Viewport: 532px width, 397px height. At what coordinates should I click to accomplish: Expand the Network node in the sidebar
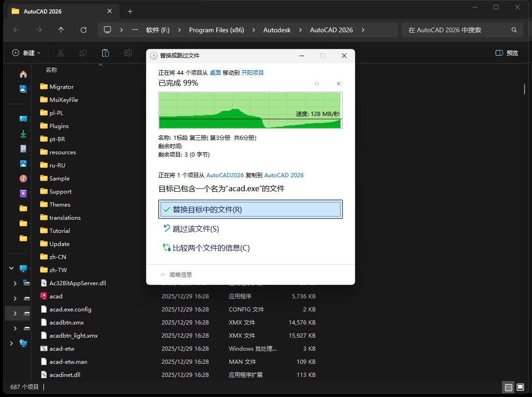[11, 343]
